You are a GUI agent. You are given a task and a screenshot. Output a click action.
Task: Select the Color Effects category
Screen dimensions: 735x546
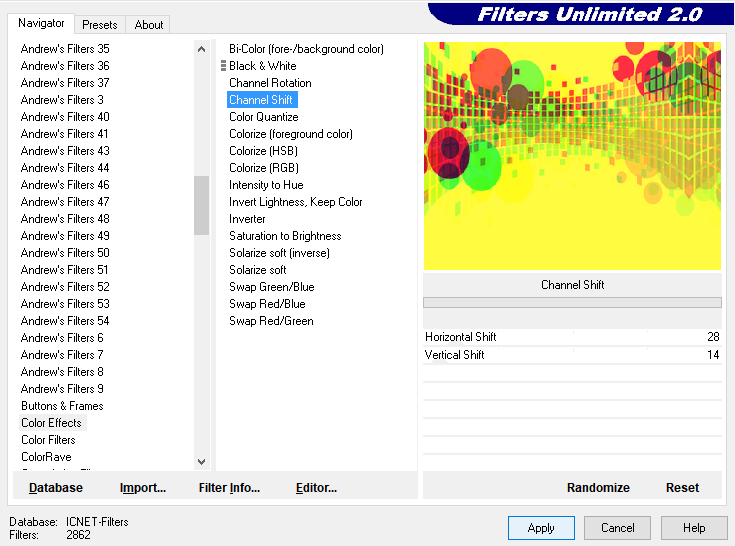(52, 423)
